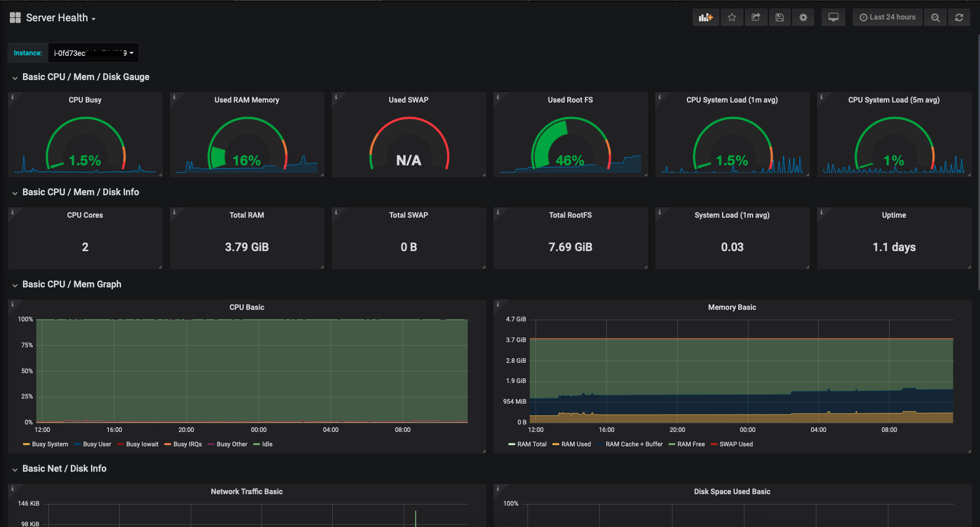Collapse the Basic Net / Disk Info row
Viewport: 980px width, 527px height.
click(x=64, y=469)
